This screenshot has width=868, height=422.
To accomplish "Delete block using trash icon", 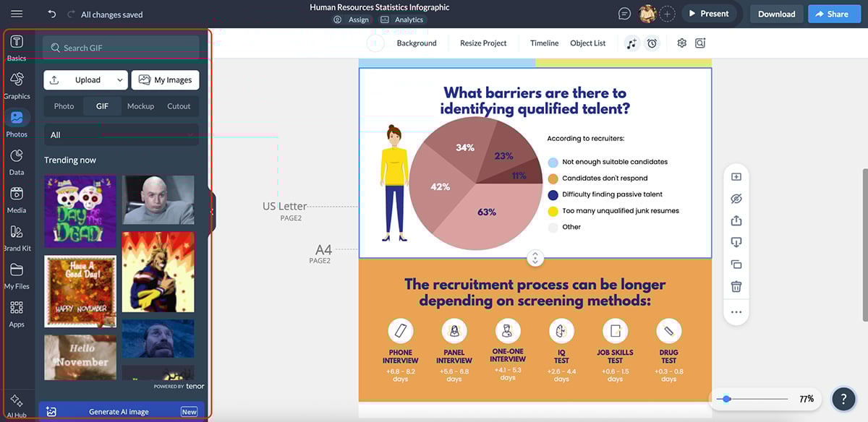I will tap(736, 287).
